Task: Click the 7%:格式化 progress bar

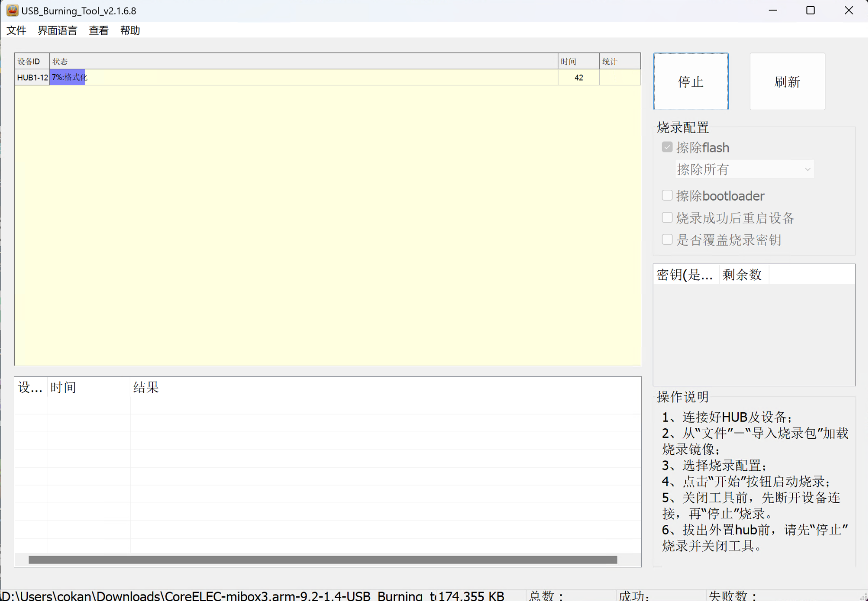Action: pos(68,77)
